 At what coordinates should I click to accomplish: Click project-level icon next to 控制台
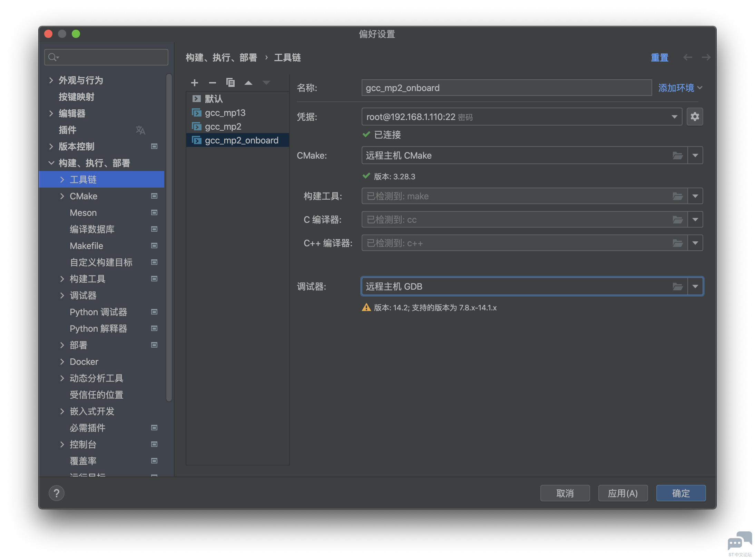pos(154,444)
